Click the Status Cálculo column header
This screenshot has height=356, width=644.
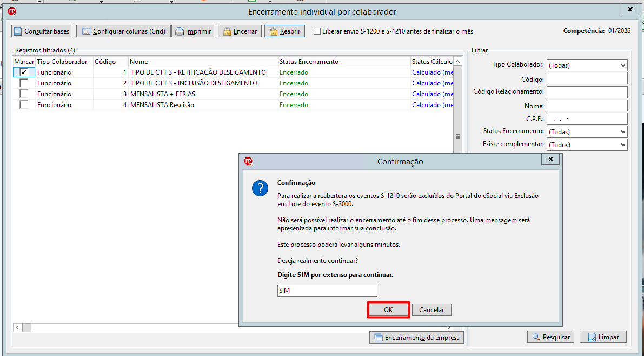coord(432,62)
